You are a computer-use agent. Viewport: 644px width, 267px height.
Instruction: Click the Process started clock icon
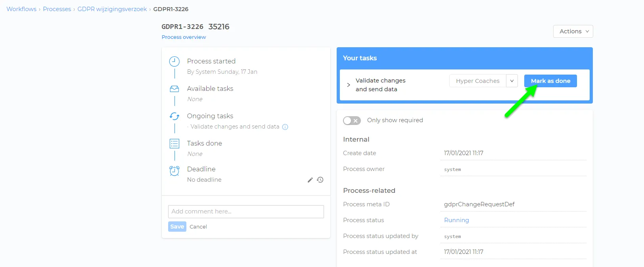pyautogui.click(x=174, y=61)
